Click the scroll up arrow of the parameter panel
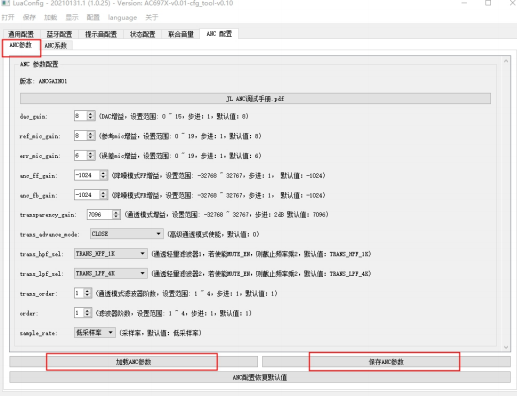This screenshot has height=396, width=517. click(506, 61)
